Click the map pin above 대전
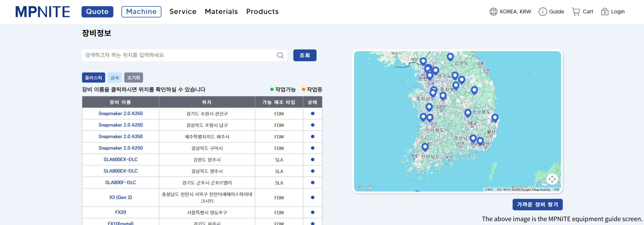This screenshot has width=644, height=225. click(443, 96)
